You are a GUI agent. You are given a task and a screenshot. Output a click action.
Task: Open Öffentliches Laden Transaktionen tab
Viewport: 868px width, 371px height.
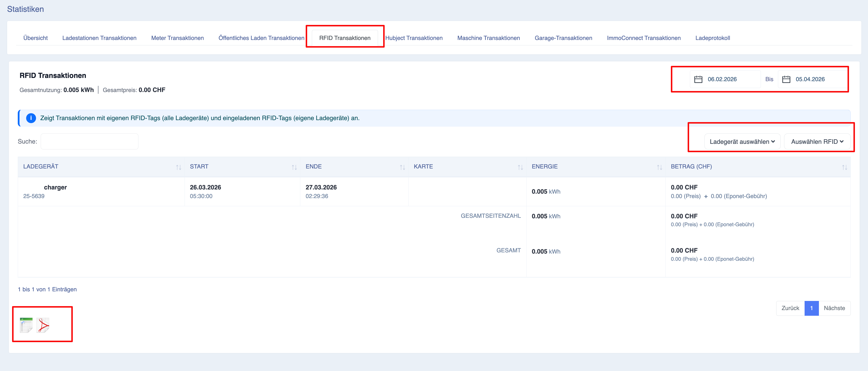(x=261, y=38)
